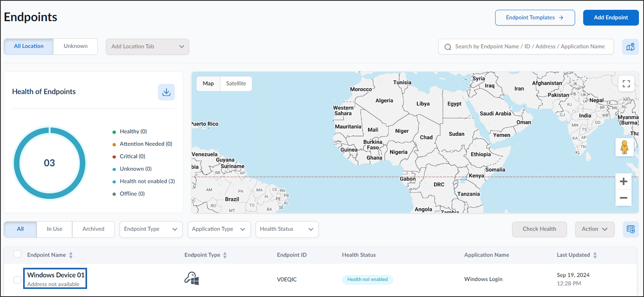Download the Health of Endpoints report
Image resolution: width=644 pixels, height=297 pixels.
(x=166, y=92)
